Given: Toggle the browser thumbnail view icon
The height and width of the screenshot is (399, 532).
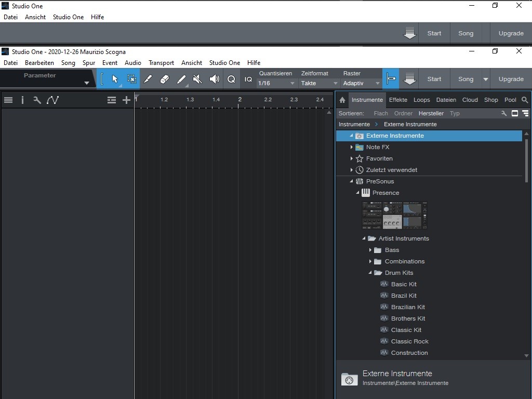Looking at the screenshot, I should tap(515, 113).
